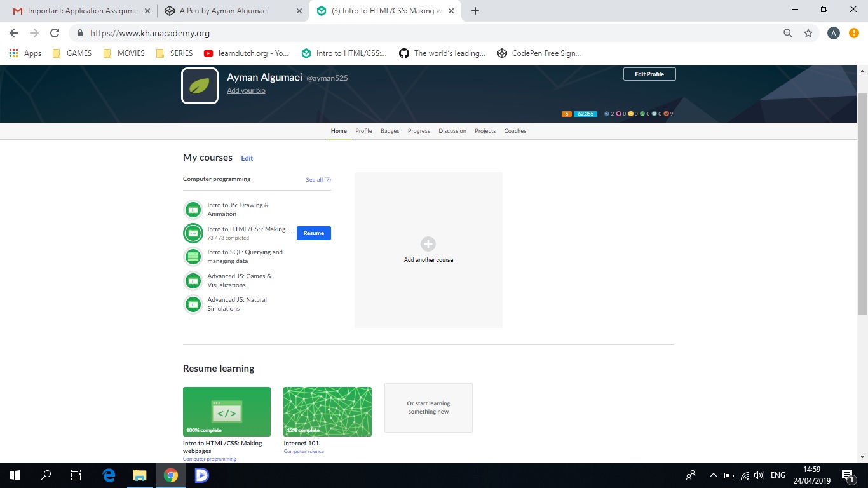Screen dimensions: 868x488
Task: Click Chrome's reload page button
Action: pyautogui.click(x=55, y=33)
